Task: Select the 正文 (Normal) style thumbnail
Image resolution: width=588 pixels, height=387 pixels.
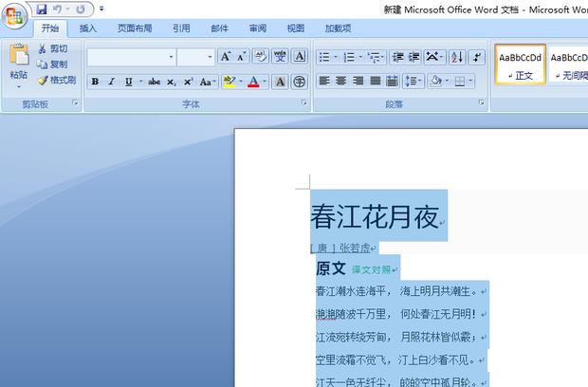Action: [x=521, y=64]
